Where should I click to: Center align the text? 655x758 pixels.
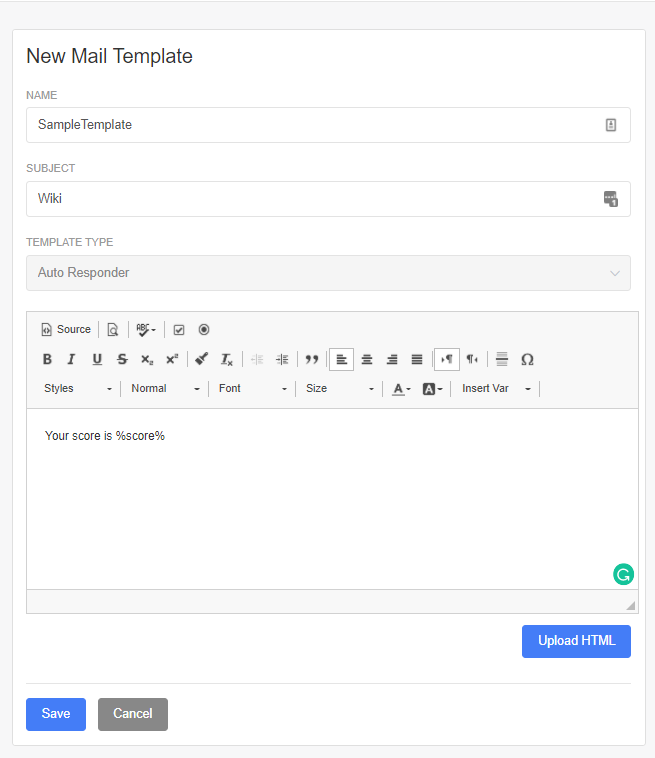[x=367, y=359]
